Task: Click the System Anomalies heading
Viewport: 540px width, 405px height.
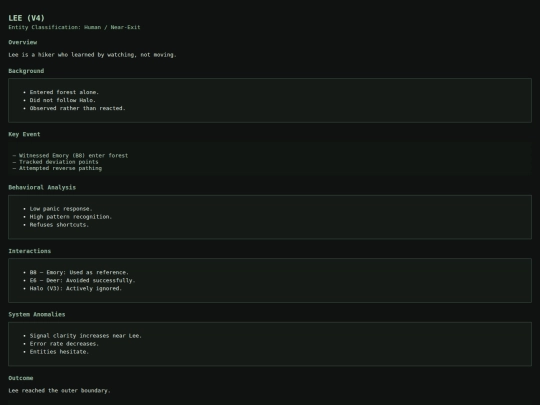Action: click(x=37, y=314)
